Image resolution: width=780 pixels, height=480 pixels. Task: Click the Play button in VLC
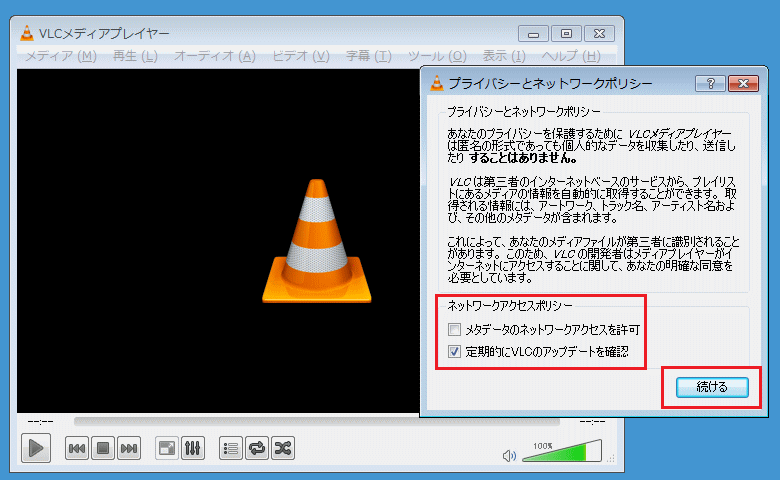click(x=36, y=448)
